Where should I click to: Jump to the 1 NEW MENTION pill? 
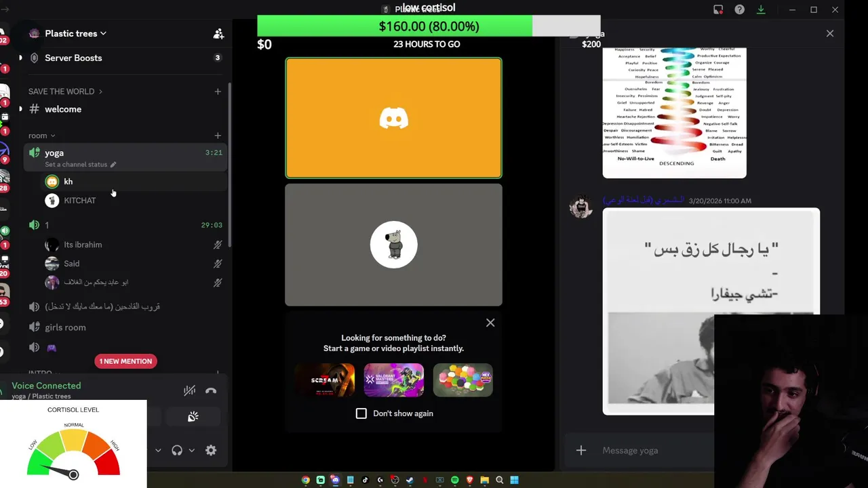click(x=125, y=361)
